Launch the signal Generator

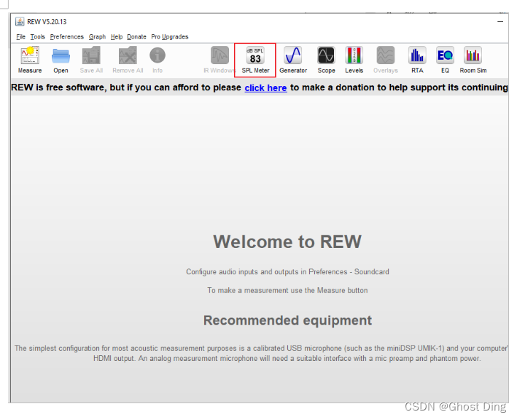coord(293,60)
